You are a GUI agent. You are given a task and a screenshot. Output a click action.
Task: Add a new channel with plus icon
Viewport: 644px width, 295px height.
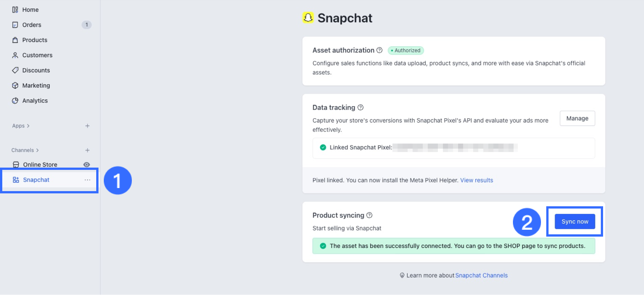pyautogui.click(x=88, y=150)
